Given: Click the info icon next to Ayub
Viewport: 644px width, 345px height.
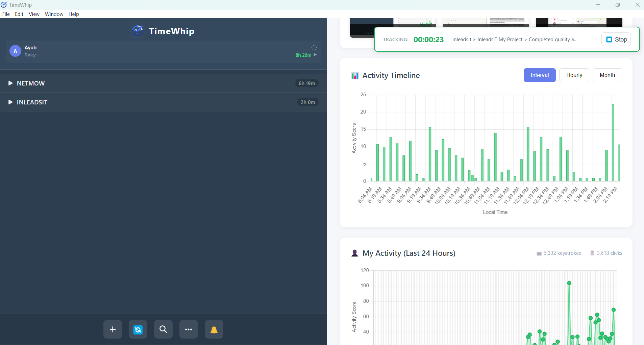Looking at the screenshot, I should [x=314, y=48].
